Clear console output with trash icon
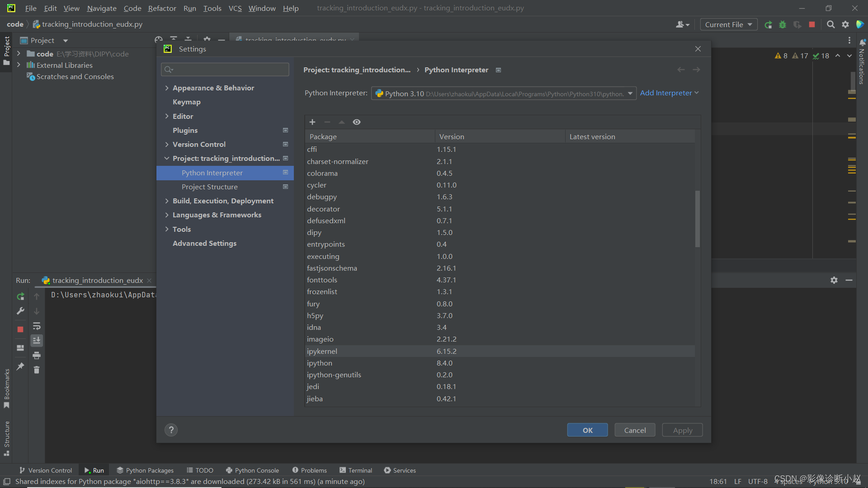The width and height of the screenshot is (868, 488). [x=37, y=370]
